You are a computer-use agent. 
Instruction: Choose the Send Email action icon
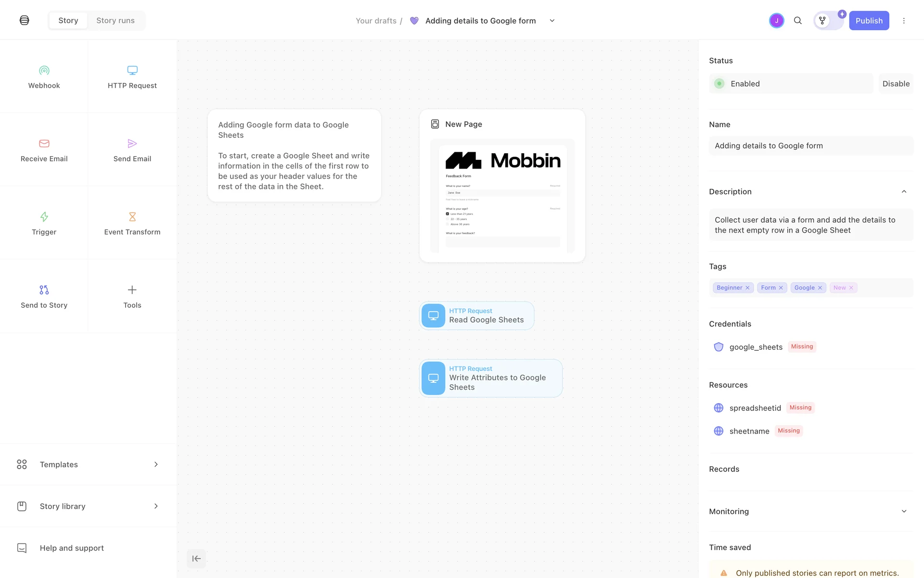click(x=132, y=144)
